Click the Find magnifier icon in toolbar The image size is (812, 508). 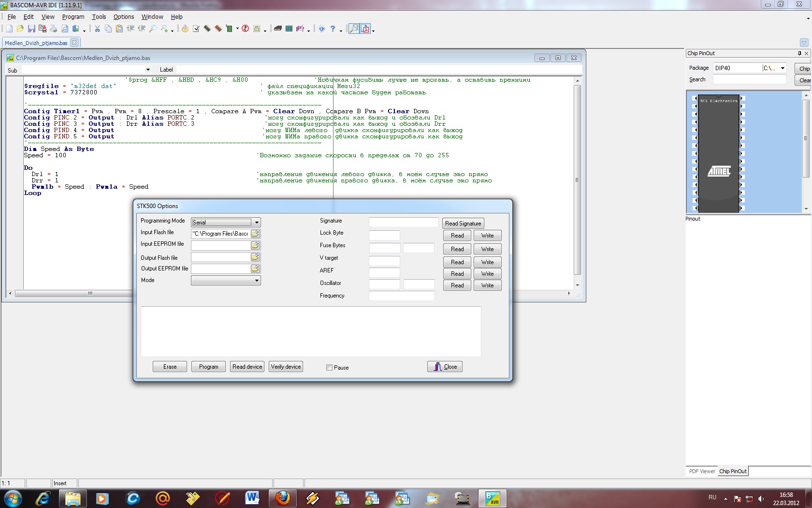point(153,29)
